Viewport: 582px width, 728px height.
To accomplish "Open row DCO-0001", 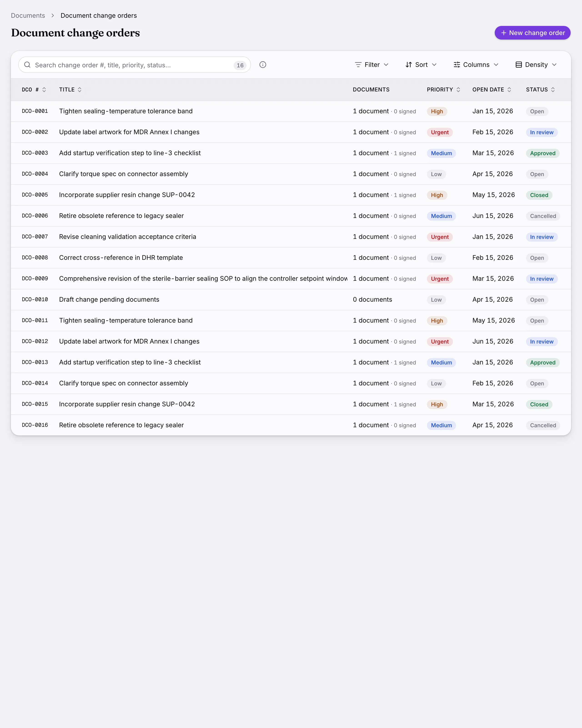I will pyautogui.click(x=291, y=111).
